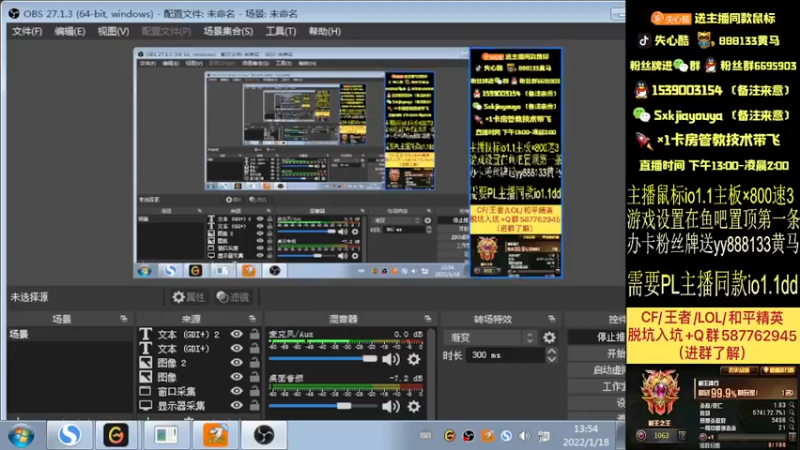Click the 麦克风/Aux volume slider handle
The width and height of the screenshot is (800, 450).
pyautogui.click(x=370, y=359)
